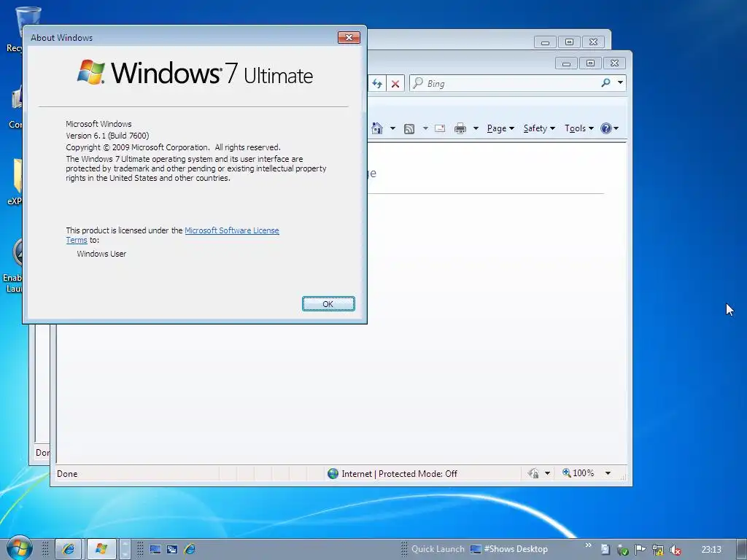Image resolution: width=747 pixels, height=560 pixels.
Task: Close the About Windows dialog
Action: (349, 38)
